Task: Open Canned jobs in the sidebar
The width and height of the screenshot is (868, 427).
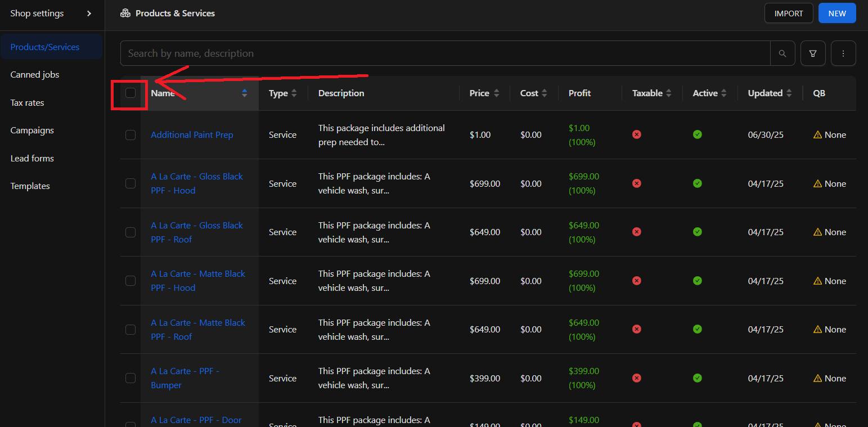Action: [x=35, y=75]
